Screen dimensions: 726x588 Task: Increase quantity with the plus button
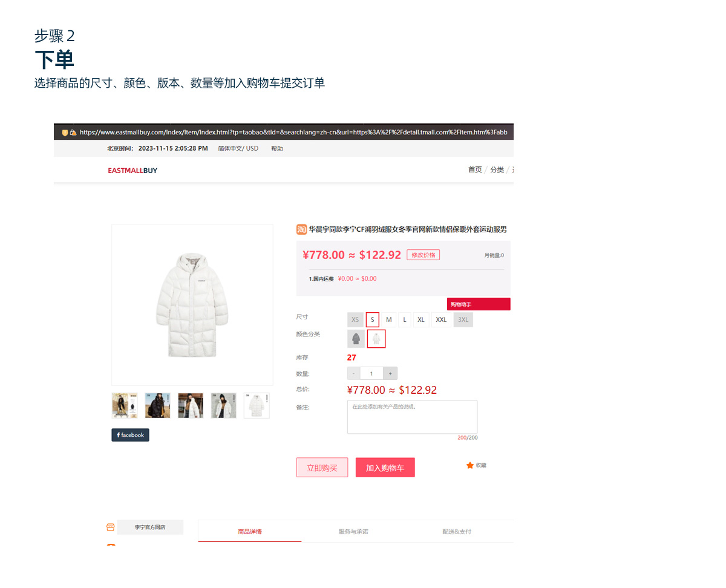tap(390, 373)
